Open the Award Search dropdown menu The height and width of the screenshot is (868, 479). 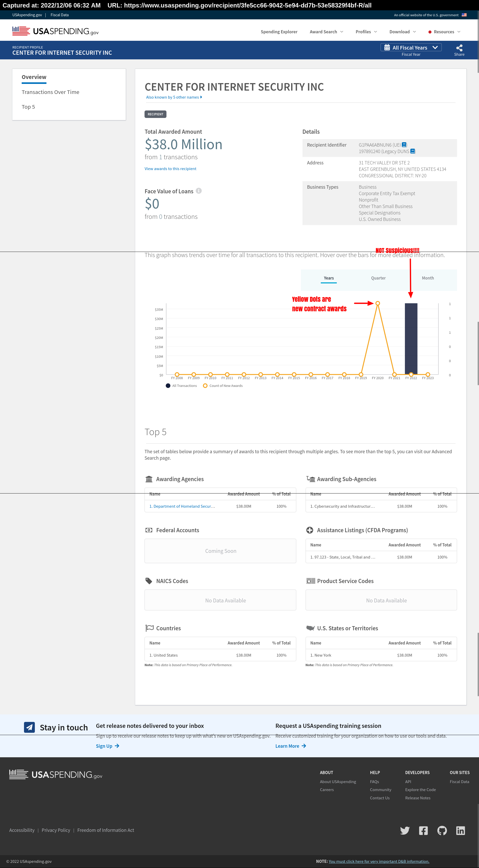pyautogui.click(x=326, y=32)
